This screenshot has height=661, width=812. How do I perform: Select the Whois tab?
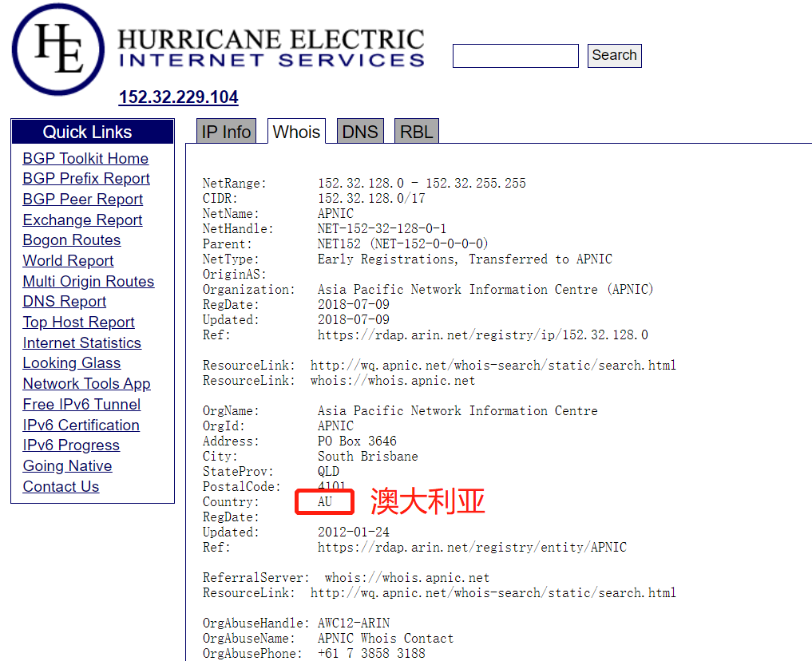[296, 132]
